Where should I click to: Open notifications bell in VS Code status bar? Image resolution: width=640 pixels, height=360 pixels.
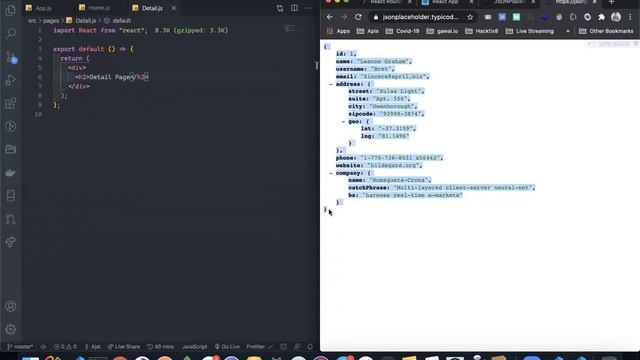click(x=310, y=347)
